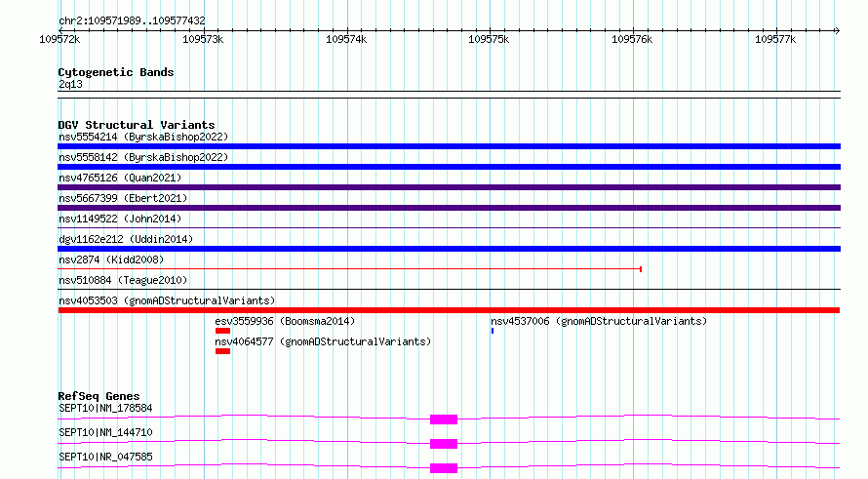Click the chr2:109571989..109577432 region label
Viewport: 868px width, 479px height.
132,20
